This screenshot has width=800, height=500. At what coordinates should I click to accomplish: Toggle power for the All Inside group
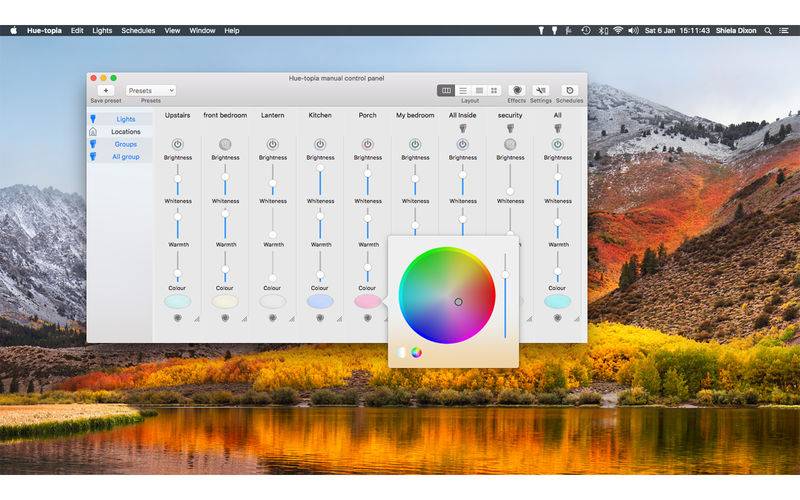(462, 144)
